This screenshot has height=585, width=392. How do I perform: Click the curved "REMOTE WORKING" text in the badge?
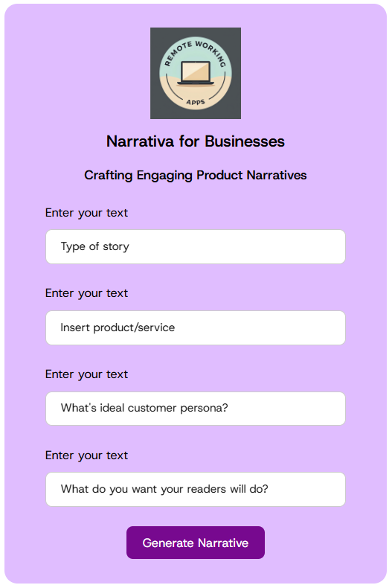point(196,52)
